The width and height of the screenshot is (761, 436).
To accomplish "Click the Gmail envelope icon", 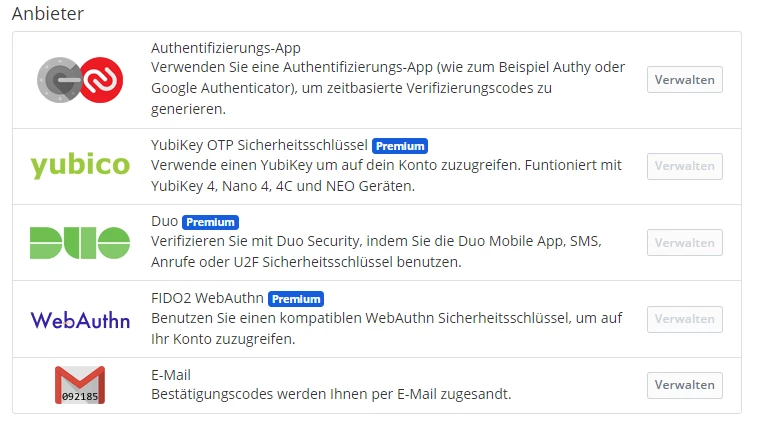I will [x=80, y=385].
